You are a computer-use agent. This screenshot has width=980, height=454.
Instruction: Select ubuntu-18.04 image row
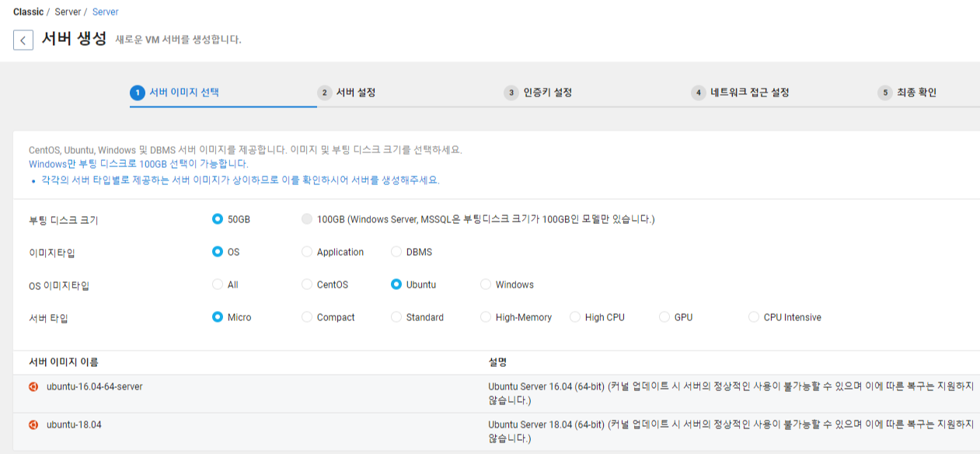pyautogui.click(x=497, y=431)
